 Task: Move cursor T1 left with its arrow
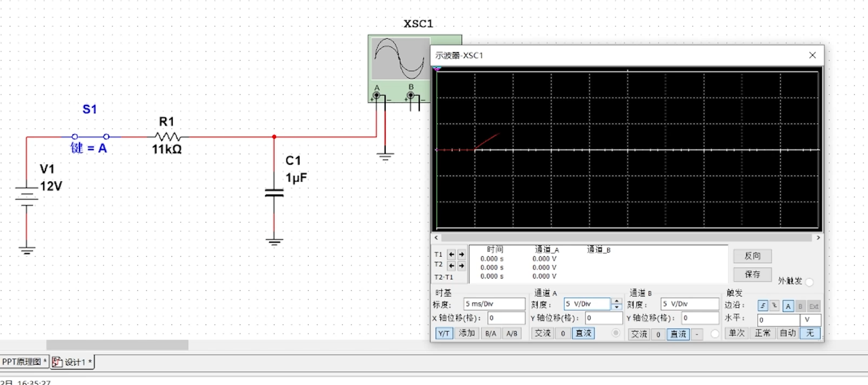click(x=452, y=254)
